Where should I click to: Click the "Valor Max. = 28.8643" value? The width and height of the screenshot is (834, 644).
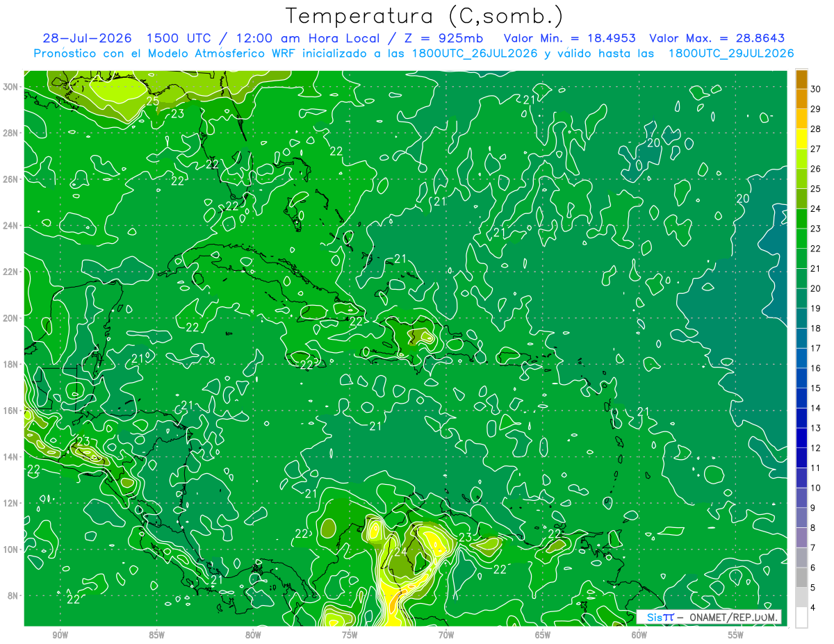pyautogui.click(x=717, y=38)
